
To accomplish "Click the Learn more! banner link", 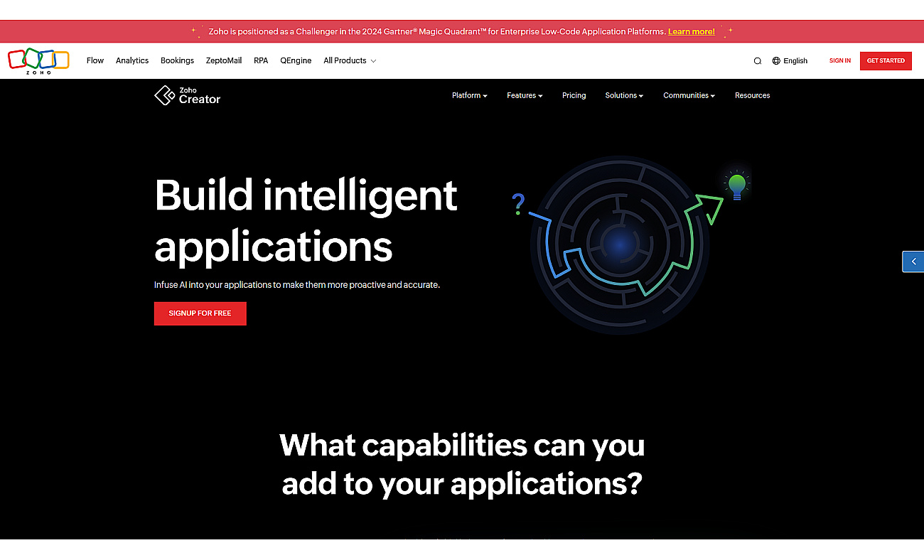I will pos(692,31).
